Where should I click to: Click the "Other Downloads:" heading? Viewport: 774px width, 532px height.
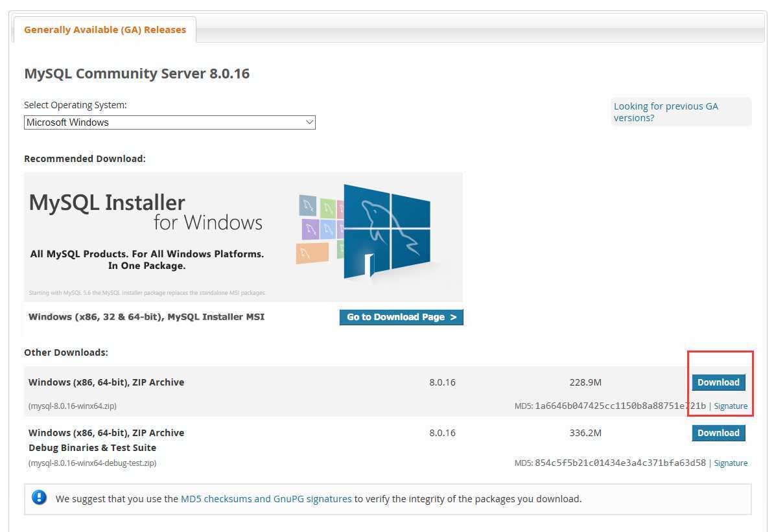click(66, 353)
